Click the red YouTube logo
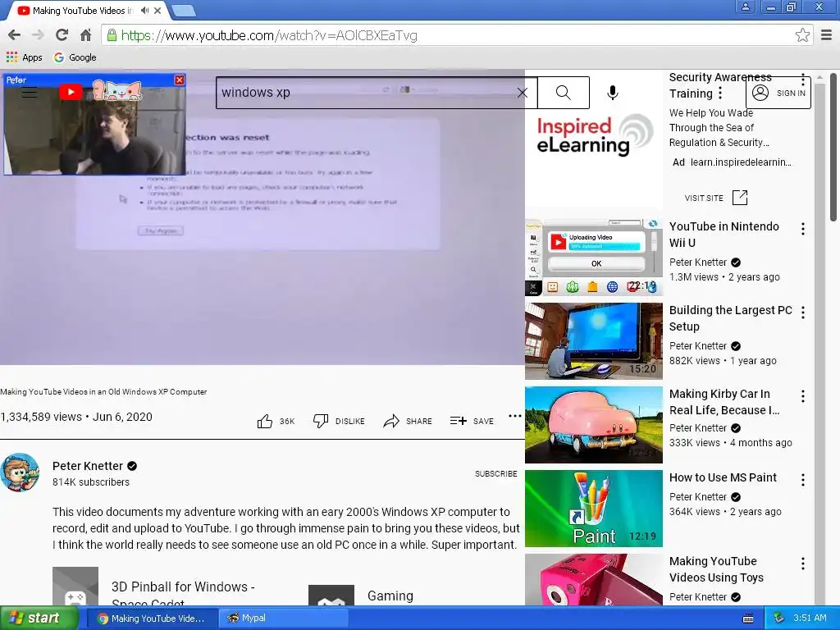 (71, 92)
